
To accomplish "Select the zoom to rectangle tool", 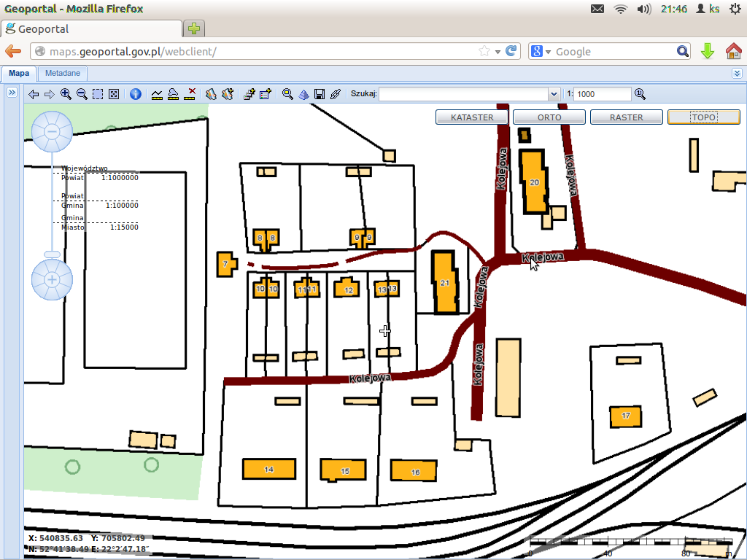I will pyautogui.click(x=98, y=94).
